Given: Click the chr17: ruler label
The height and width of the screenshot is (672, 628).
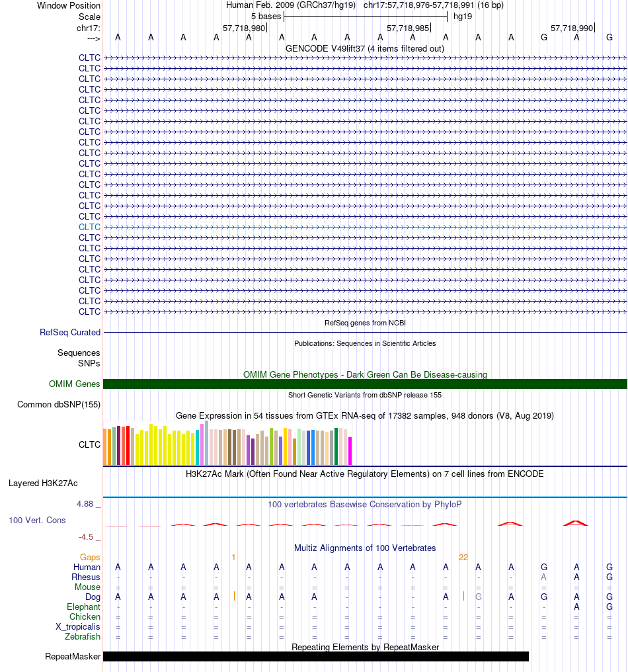Looking at the screenshot, I should click(x=88, y=28).
